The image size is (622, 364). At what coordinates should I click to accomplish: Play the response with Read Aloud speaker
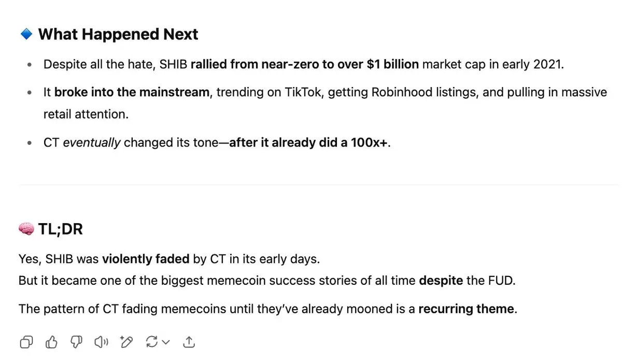101,342
